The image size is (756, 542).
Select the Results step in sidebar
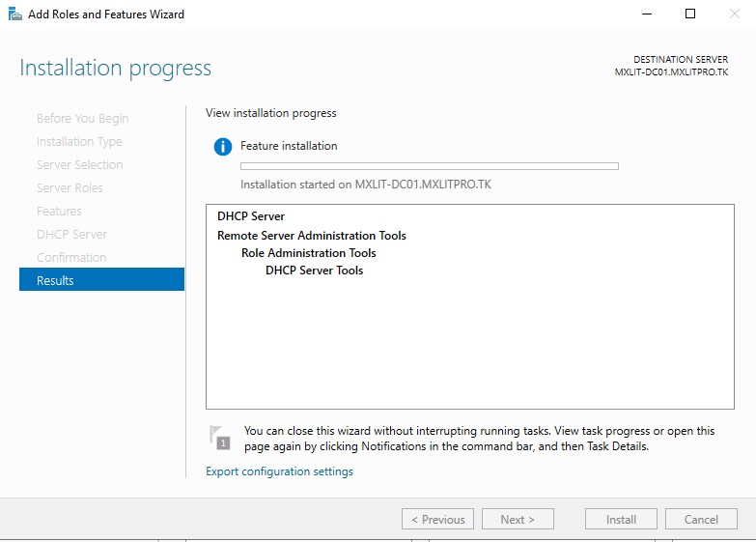[x=101, y=280]
